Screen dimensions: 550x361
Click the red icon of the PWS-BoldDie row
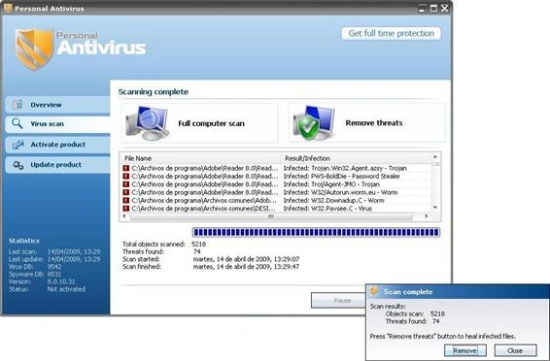(x=126, y=176)
